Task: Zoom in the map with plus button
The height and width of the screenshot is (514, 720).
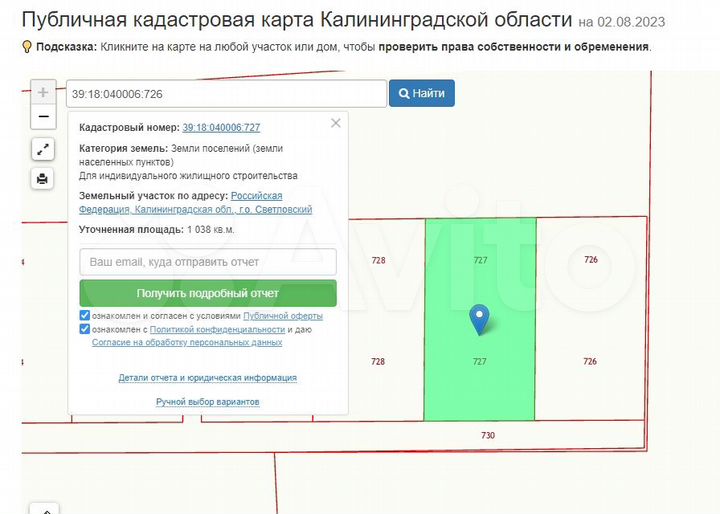Action: [x=43, y=92]
